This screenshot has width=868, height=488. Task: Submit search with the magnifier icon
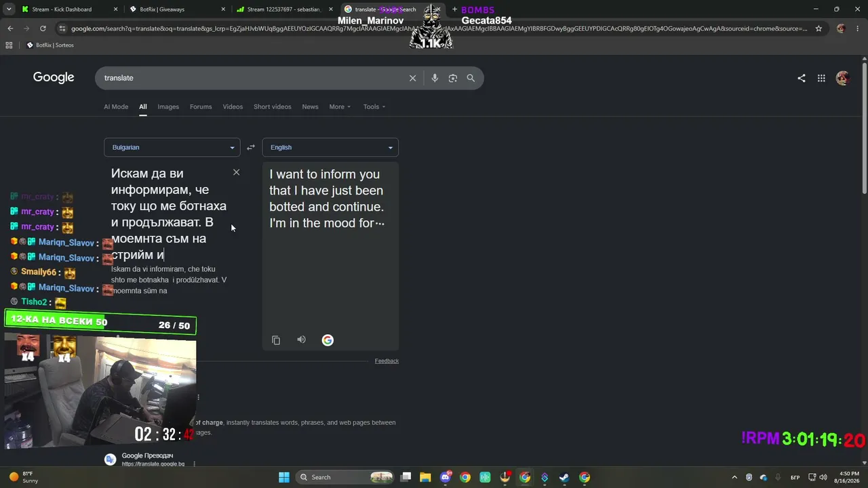coord(471,78)
